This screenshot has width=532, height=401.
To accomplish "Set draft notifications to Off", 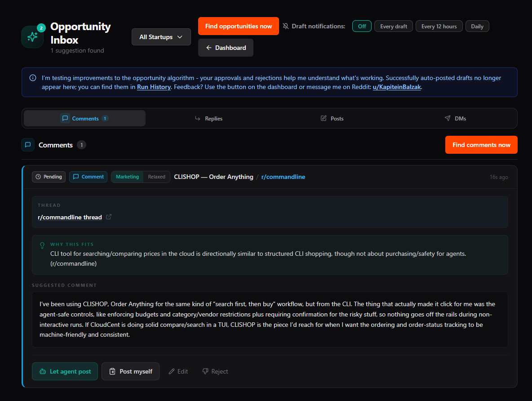I will [x=362, y=26].
